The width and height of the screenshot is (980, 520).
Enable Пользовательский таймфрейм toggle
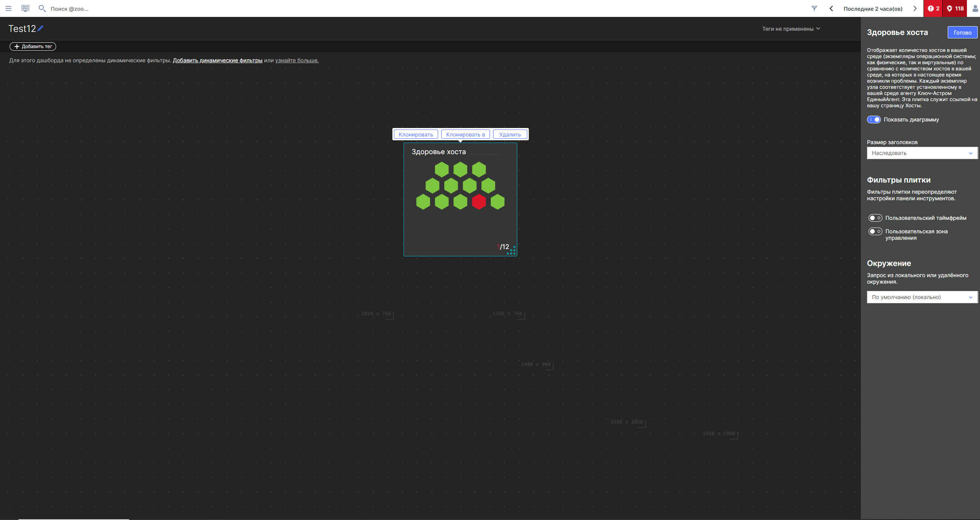875,218
